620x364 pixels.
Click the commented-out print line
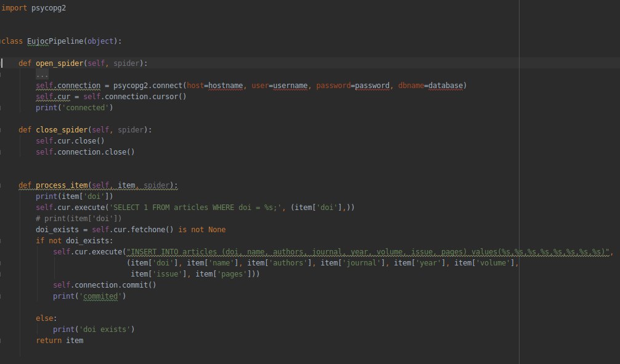point(79,218)
